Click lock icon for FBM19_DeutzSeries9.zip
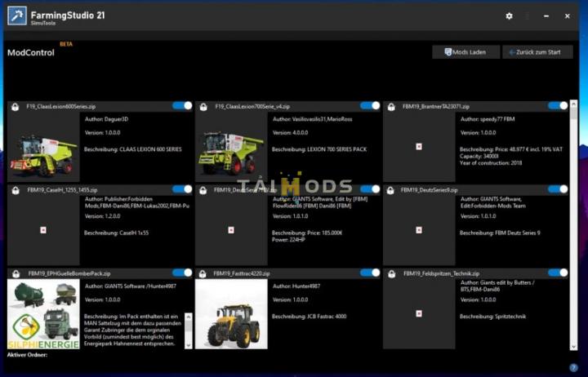This screenshot has height=377, width=588. tap(390, 190)
